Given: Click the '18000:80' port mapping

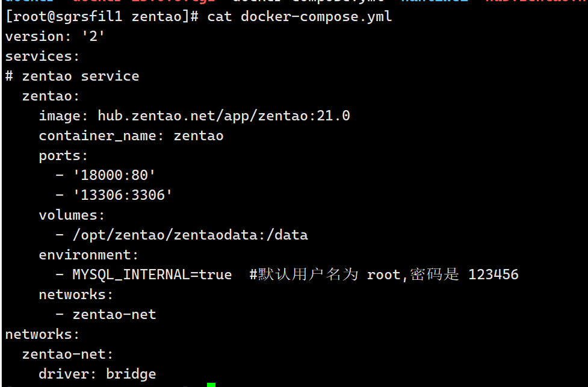Looking at the screenshot, I should 114,175.
